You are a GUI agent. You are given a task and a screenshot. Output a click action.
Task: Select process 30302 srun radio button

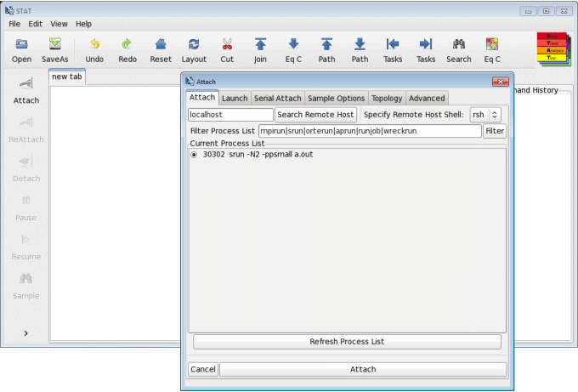coord(194,155)
